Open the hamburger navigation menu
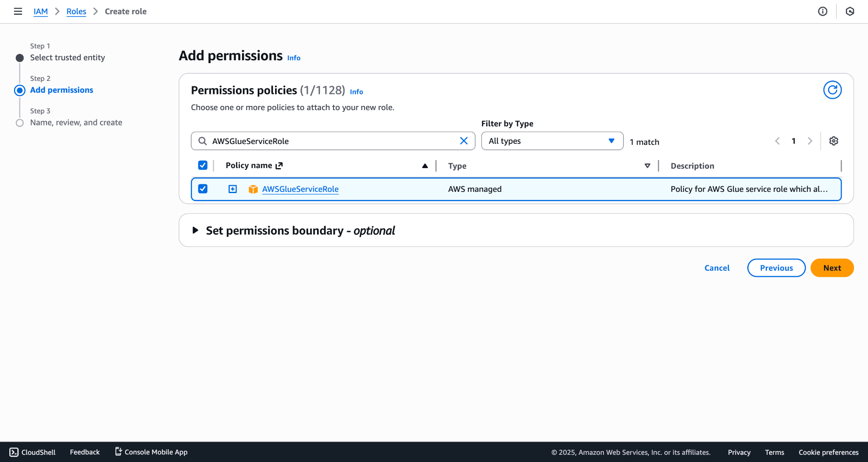The image size is (868, 462). tap(18, 11)
